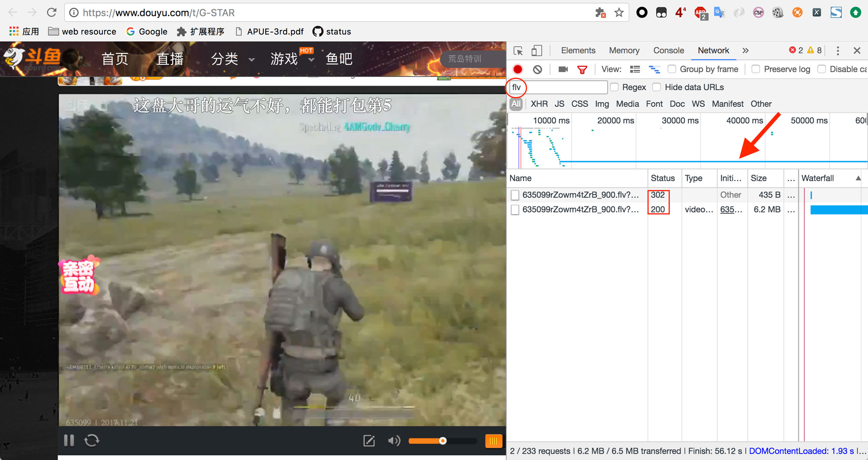
Task: Open the Adblock Plus extension icon
Action: click(700, 13)
